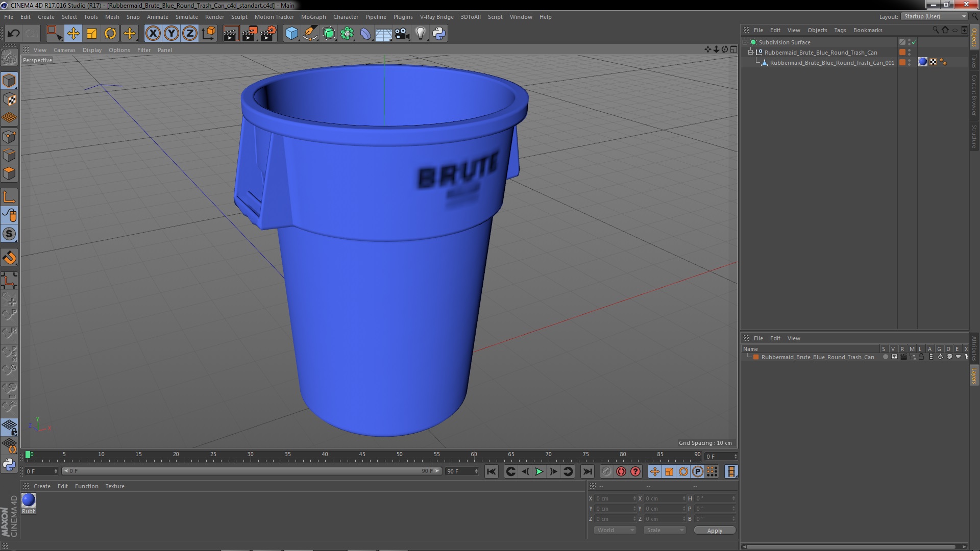Screen dimensions: 980x551
Task: Open the Magnet tool in left sidebar
Action: [x=9, y=258]
